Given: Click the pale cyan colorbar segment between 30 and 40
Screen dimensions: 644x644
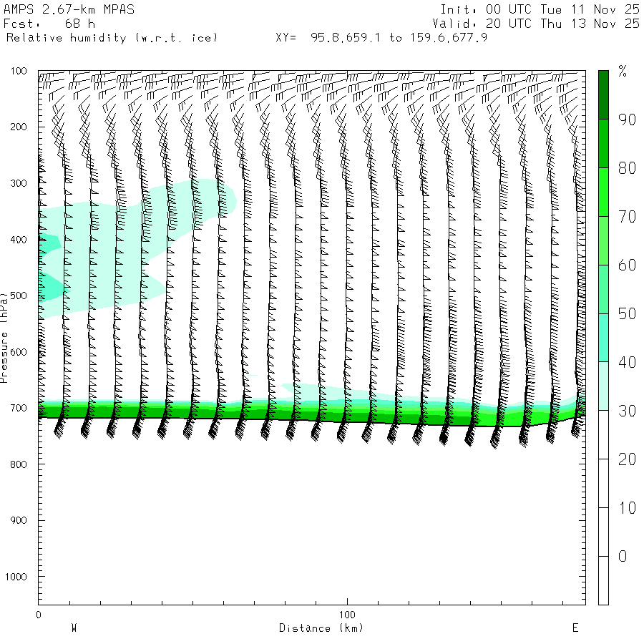Looking at the screenshot, I should 603,386.
